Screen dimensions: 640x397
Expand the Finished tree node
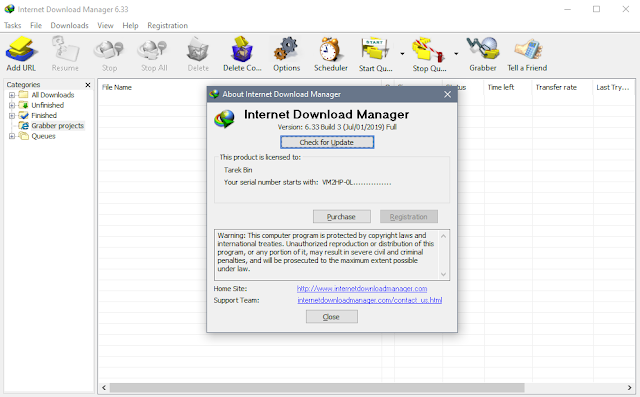(12, 115)
